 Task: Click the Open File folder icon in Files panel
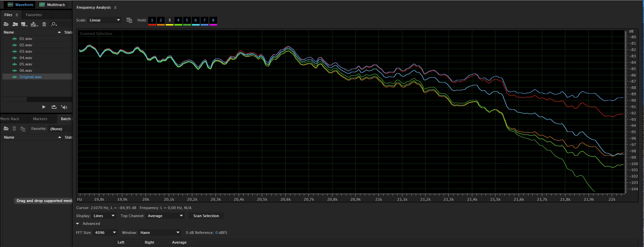(6, 24)
